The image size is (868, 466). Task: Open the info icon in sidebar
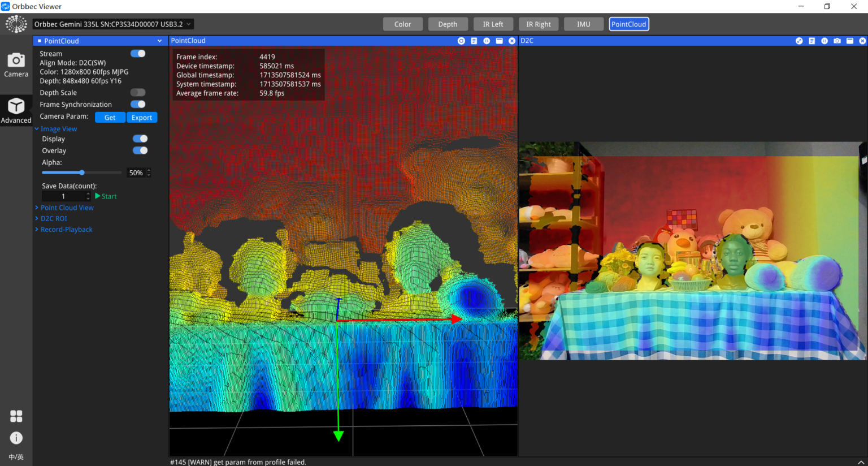16,438
